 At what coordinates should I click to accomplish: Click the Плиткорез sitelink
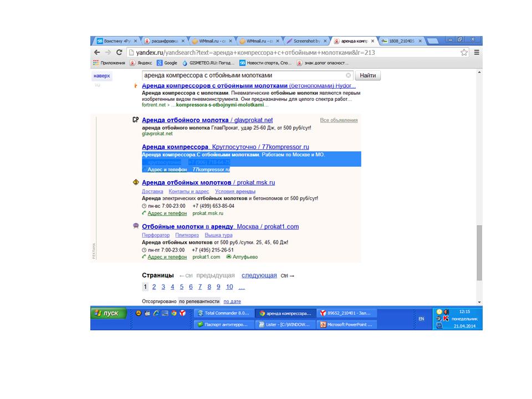pos(187,235)
